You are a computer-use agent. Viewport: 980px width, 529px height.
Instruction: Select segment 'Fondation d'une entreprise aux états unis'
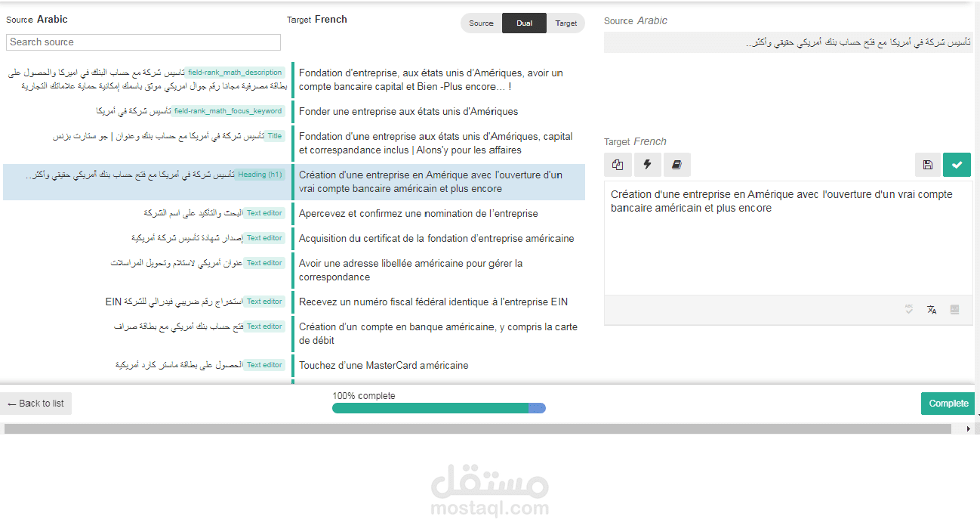click(436, 143)
